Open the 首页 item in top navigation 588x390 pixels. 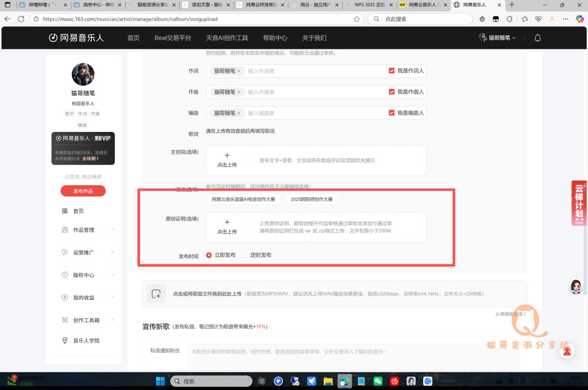coord(133,38)
